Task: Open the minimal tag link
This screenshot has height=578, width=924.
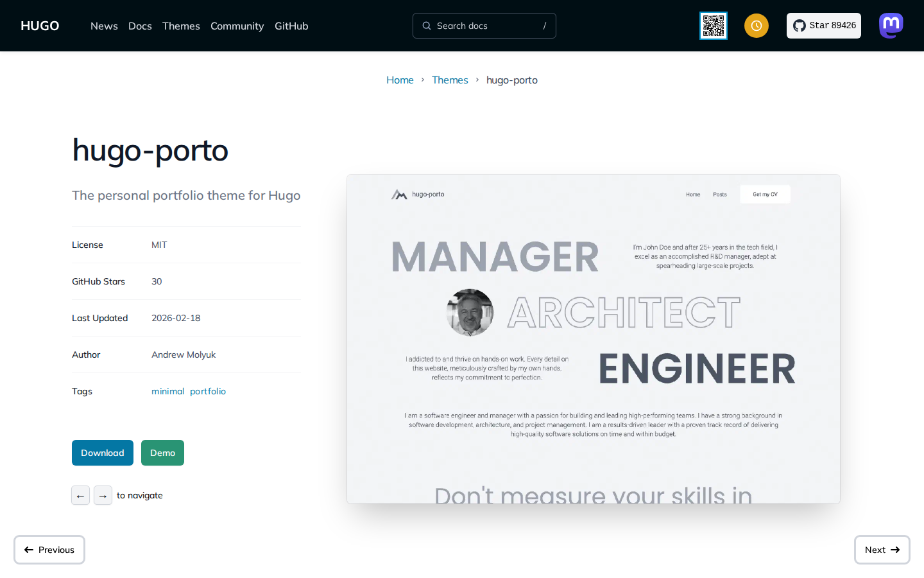Action: [167, 391]
